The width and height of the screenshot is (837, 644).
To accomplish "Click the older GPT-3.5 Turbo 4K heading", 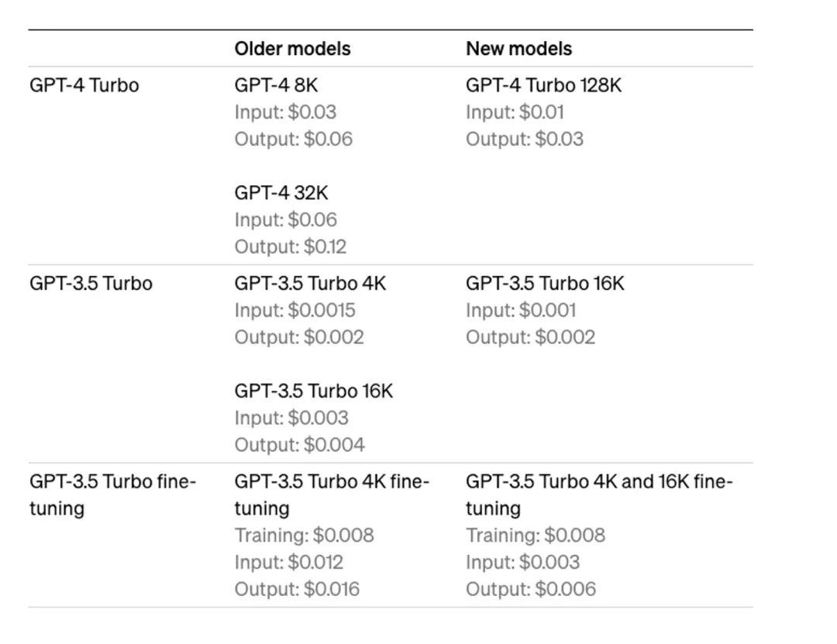I will point(310,283).
